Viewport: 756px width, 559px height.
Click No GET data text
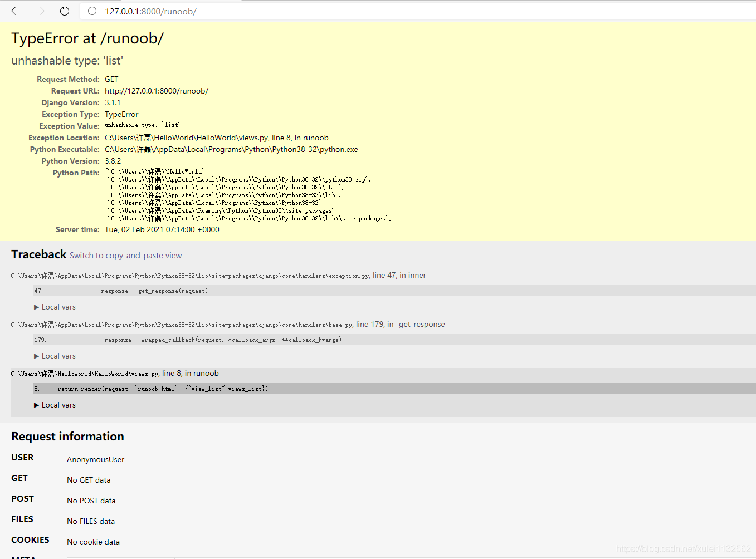click(89, 480)
